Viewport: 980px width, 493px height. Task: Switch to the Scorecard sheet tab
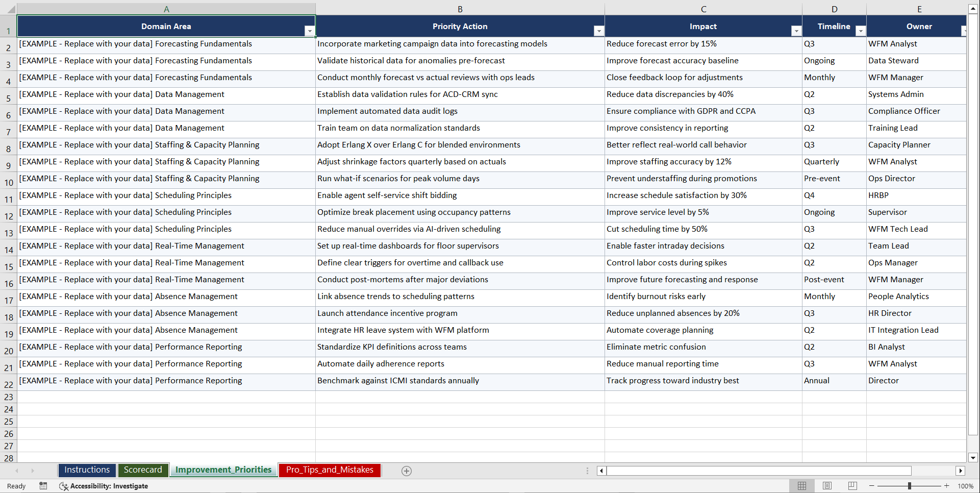143,470
